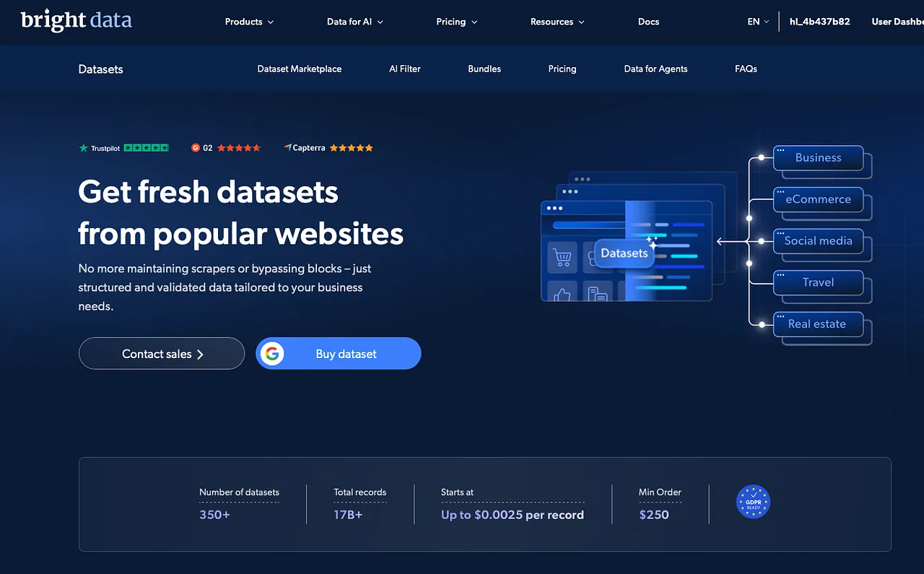Switch to Data for Agents tab

[655, 69]
